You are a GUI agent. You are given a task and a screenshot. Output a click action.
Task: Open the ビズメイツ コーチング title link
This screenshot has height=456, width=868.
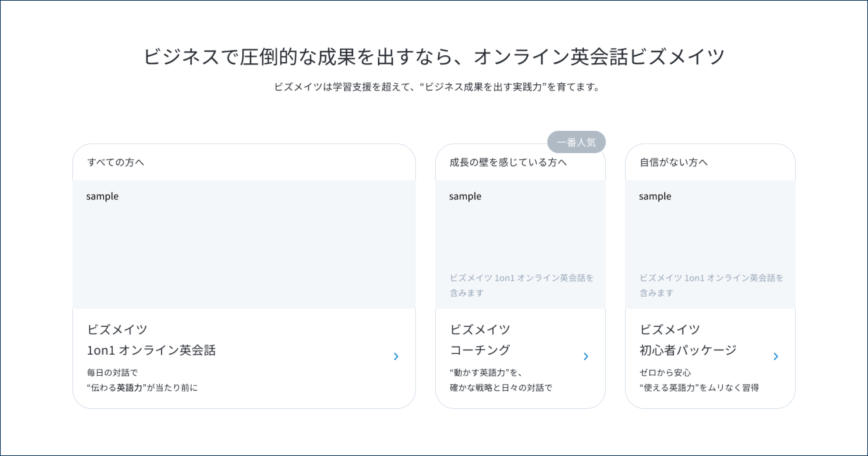coord(480,340)
